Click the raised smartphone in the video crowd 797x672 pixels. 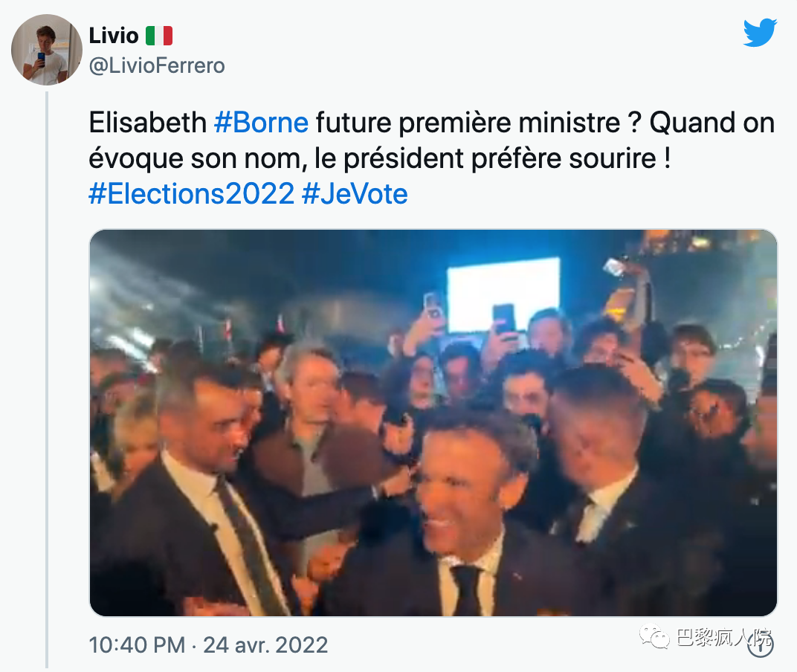click(x=503, y=318)
